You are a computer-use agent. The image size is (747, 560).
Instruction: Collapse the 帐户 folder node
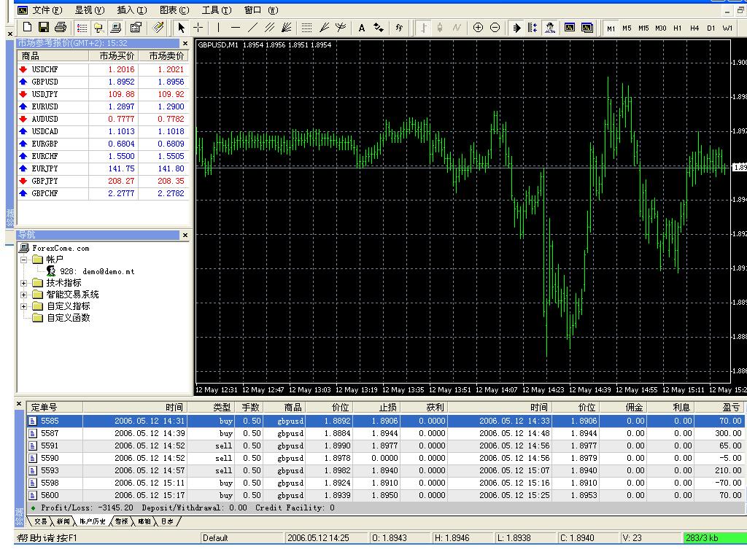point(23,260)
